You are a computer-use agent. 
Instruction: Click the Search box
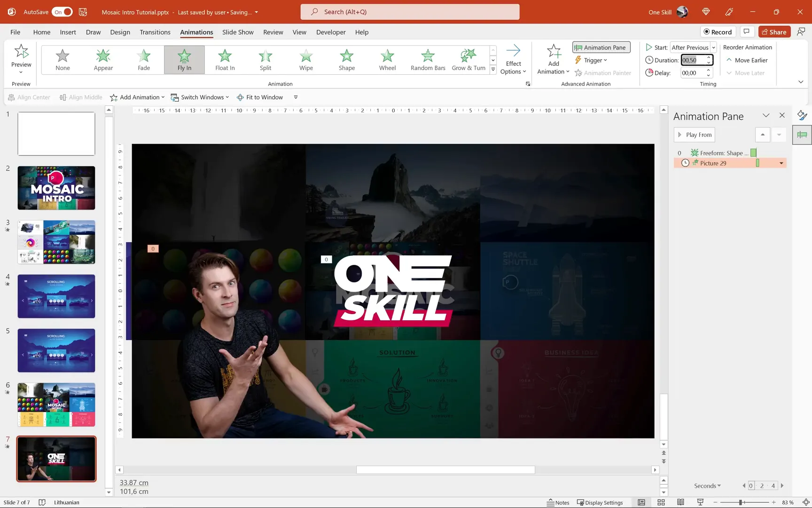click(410, 12)
